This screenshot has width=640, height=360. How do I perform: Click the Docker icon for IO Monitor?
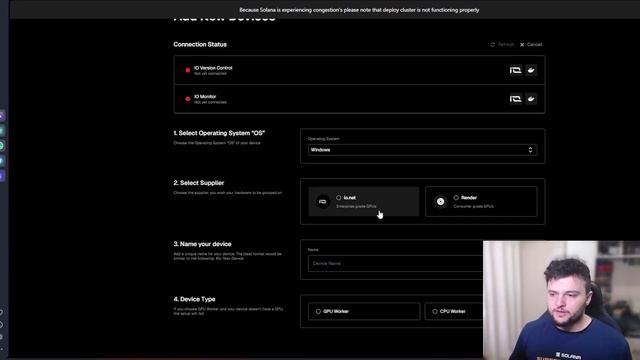point(531,99)
